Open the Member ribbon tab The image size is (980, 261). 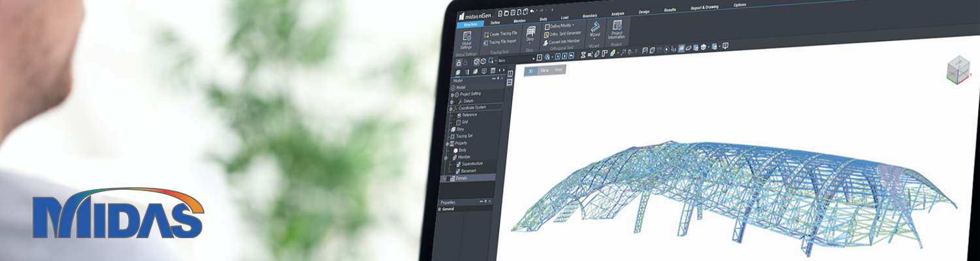(519, 20)
